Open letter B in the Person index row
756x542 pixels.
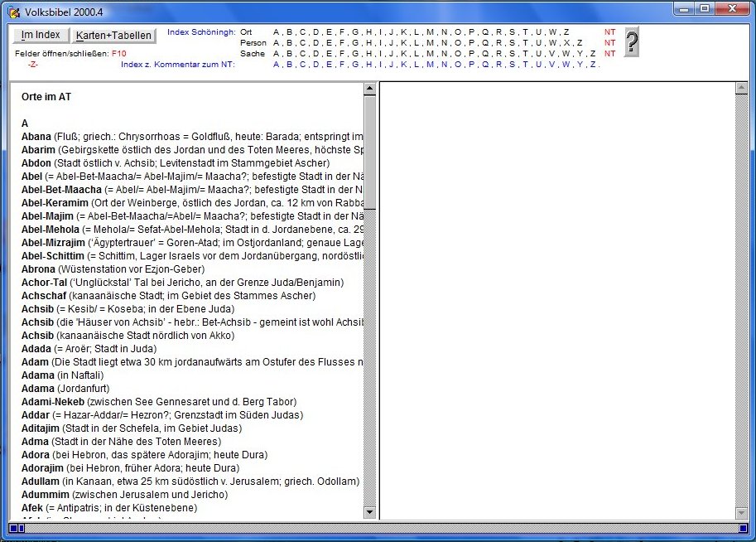tap(289, 42)
